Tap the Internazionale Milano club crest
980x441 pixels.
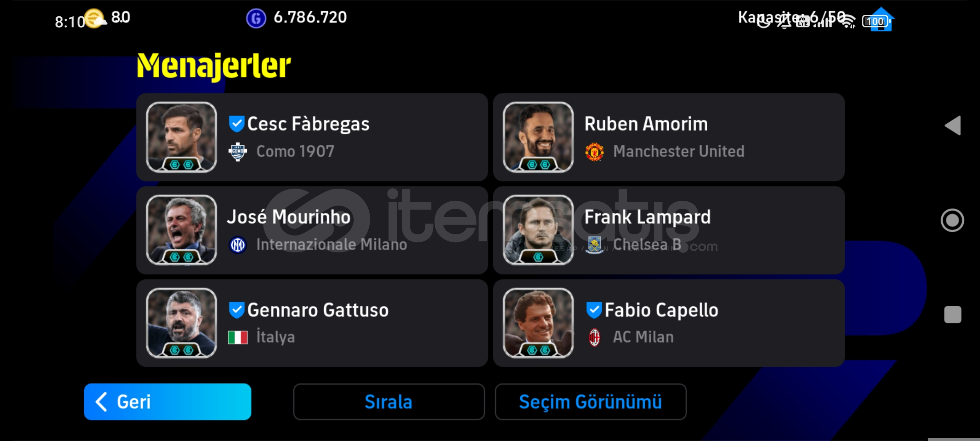point(238,245)
